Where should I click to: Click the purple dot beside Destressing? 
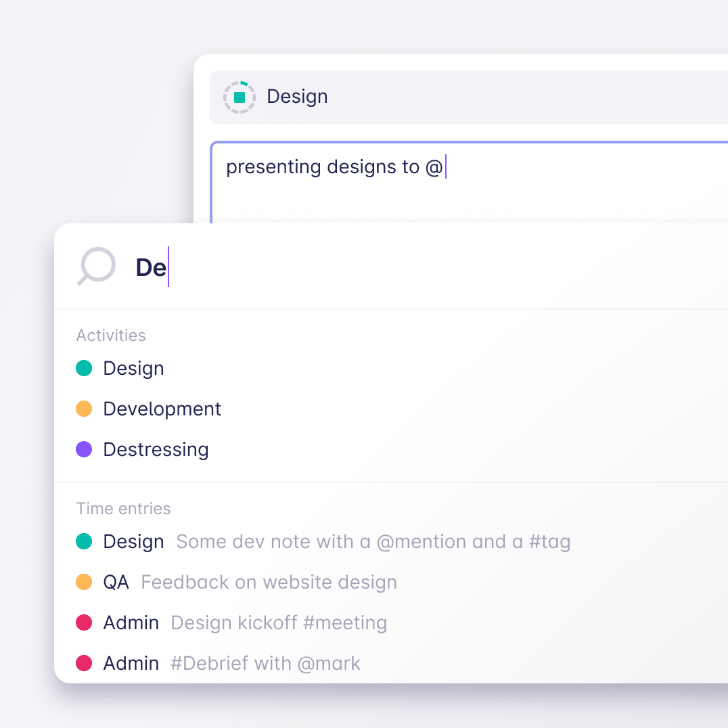[84, 449]
